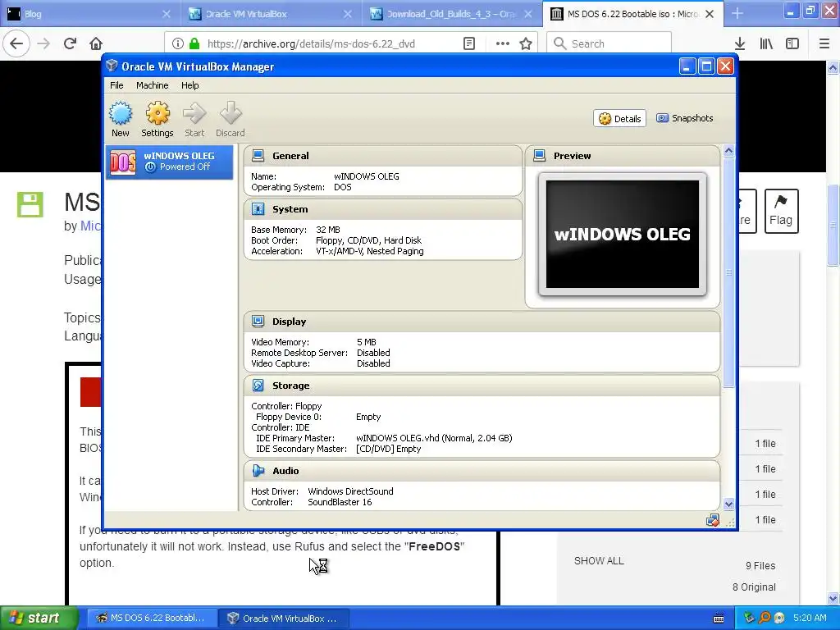The height and width of the screenshot is (630, 840).
Task: Click the Display section title
Action: click(x=290, y=322)
